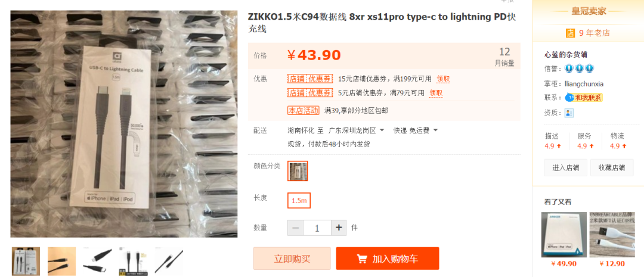Click the orange shop-age badge icon

point(570,33)
